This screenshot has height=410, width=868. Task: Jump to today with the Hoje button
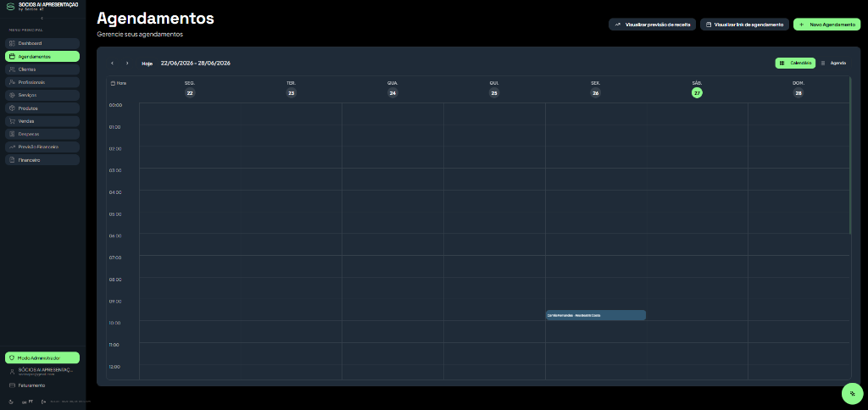pos(147,64)
